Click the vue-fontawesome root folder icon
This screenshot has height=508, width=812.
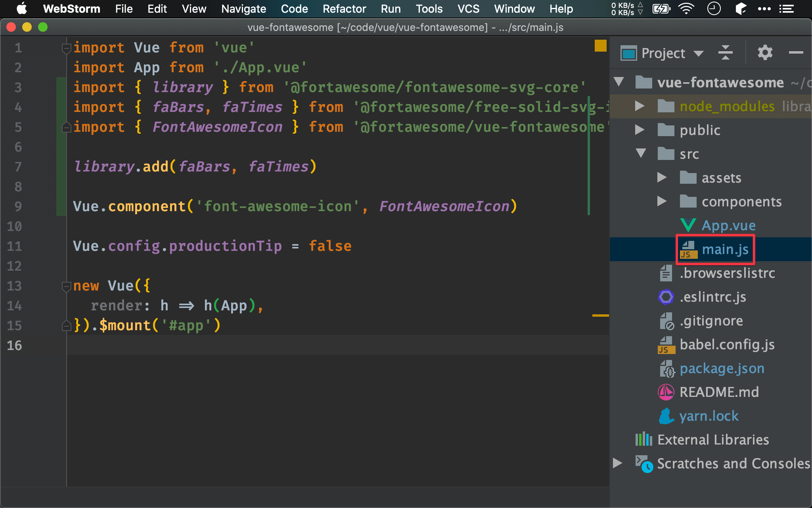pos(643,82)
